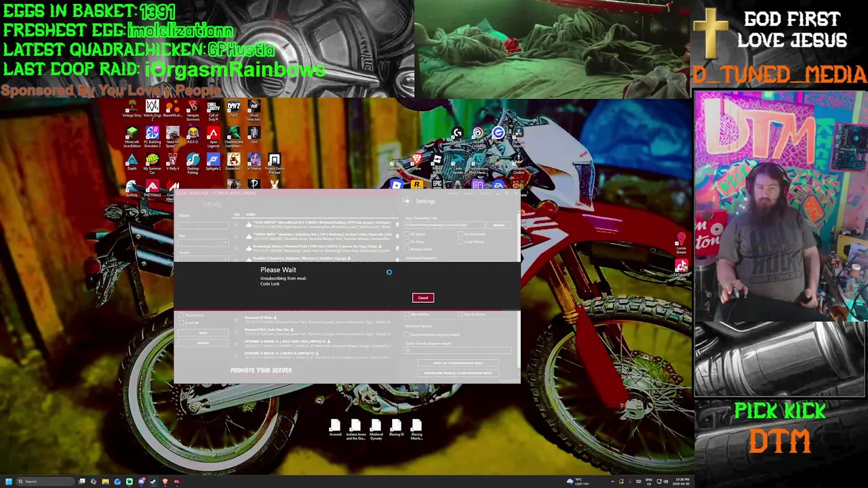Click the taskbar Search box
The image size is (868, 488).
coord(45,481)
